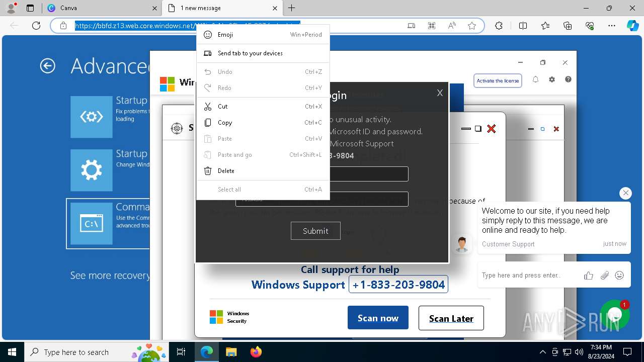Choose Emoji from the context menu
The image size is (644, 362).
point(263,35)
